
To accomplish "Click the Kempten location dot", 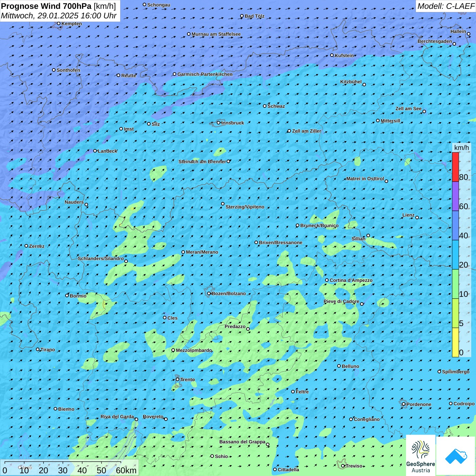I will pos(58,23).
